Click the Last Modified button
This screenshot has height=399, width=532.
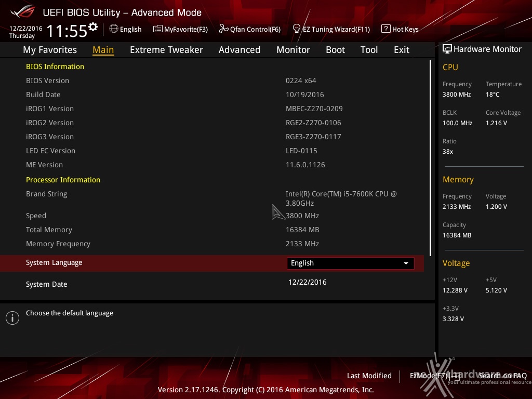tap(369, 376)
